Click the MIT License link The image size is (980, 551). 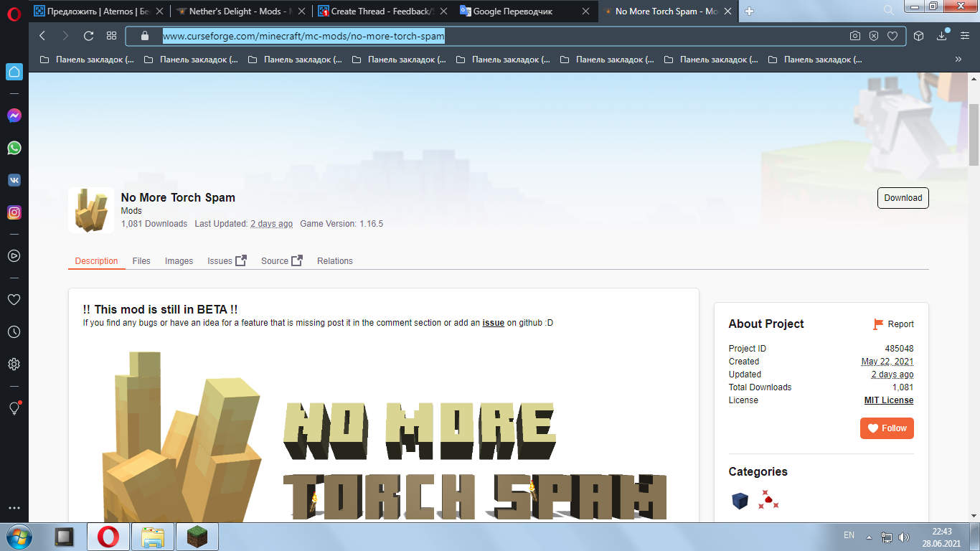(889, 400)
